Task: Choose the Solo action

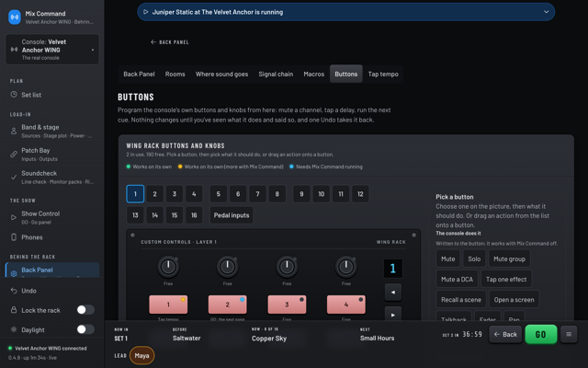Action: [474, 259]
